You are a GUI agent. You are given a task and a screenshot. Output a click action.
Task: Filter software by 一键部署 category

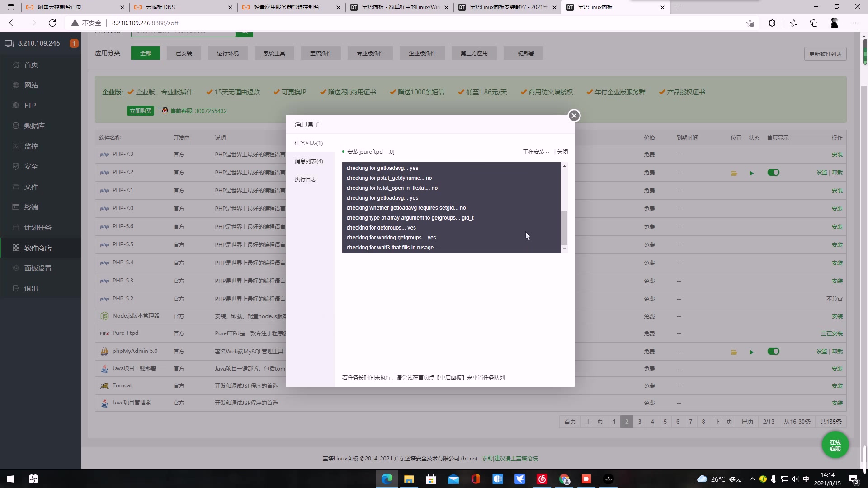pos(523,53)
